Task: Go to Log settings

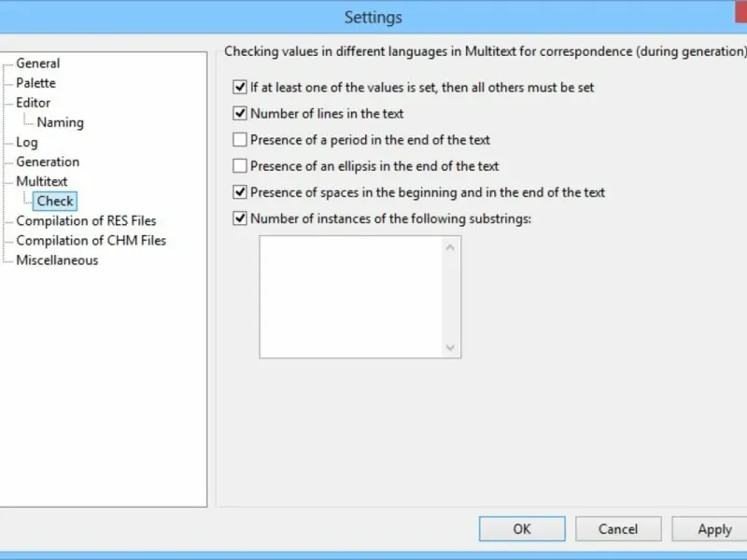Action: [x=27, y=142]
